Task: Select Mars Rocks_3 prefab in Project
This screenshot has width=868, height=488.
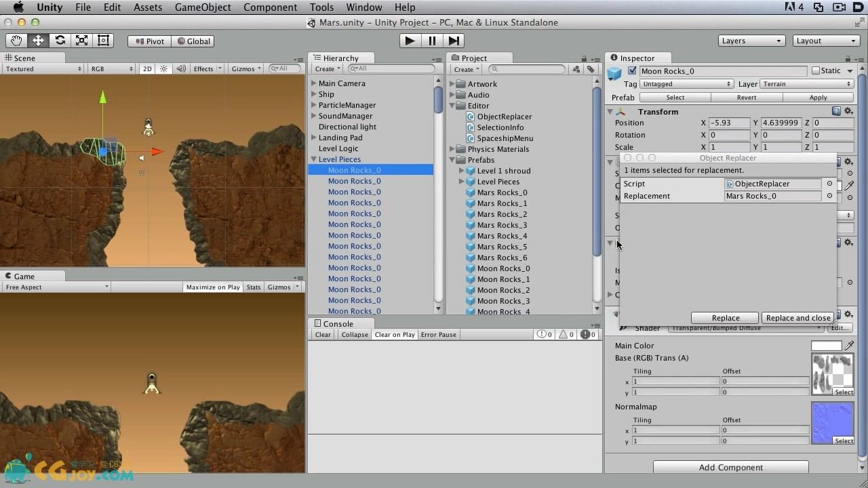Action: 501,225
